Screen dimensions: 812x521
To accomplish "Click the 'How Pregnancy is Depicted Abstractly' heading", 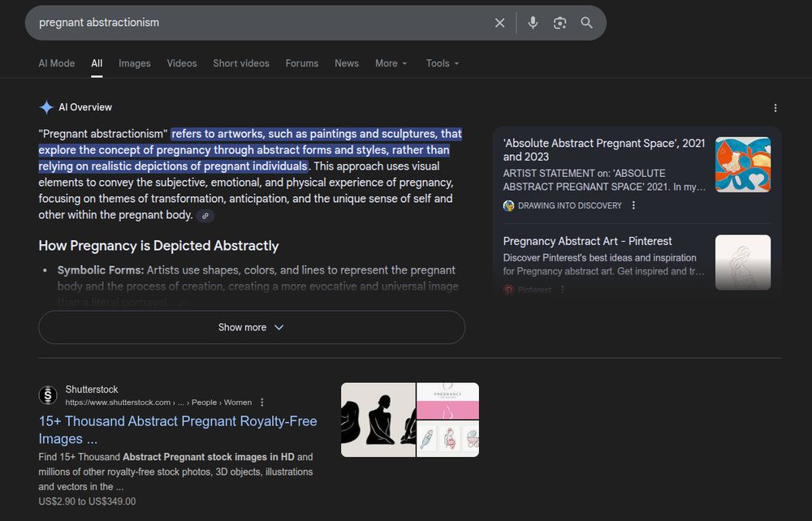I will click(158, 246).
